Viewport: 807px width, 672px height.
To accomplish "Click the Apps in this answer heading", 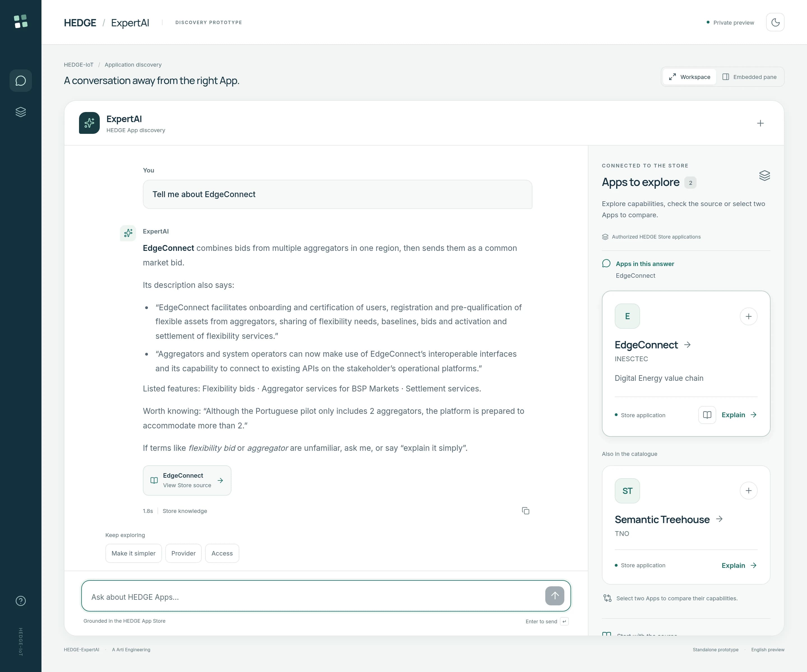I will pyautogui.click(x=645, y=264).
